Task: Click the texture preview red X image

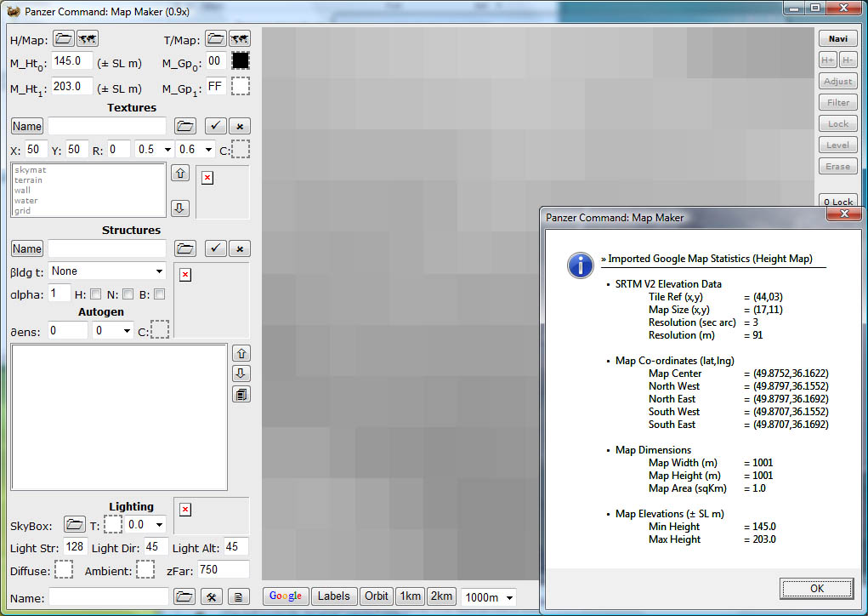Action: [x=207, y=178]
